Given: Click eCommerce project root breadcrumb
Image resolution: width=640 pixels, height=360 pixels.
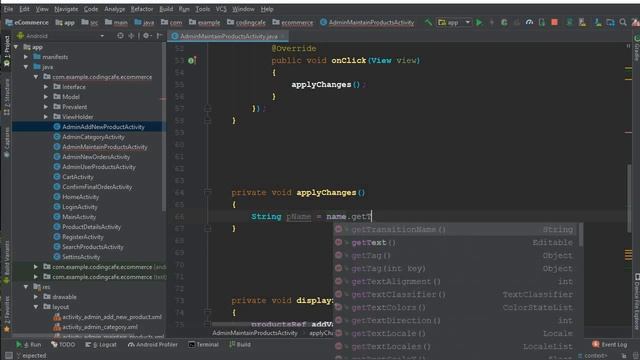Looking at the screenshot, I should [27, 22].
